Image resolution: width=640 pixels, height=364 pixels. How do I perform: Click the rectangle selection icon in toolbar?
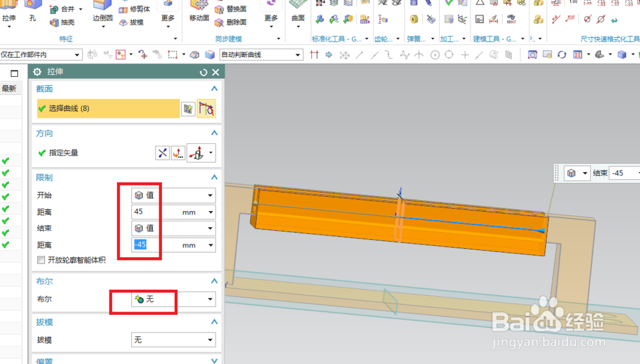[x=173, y=54]
